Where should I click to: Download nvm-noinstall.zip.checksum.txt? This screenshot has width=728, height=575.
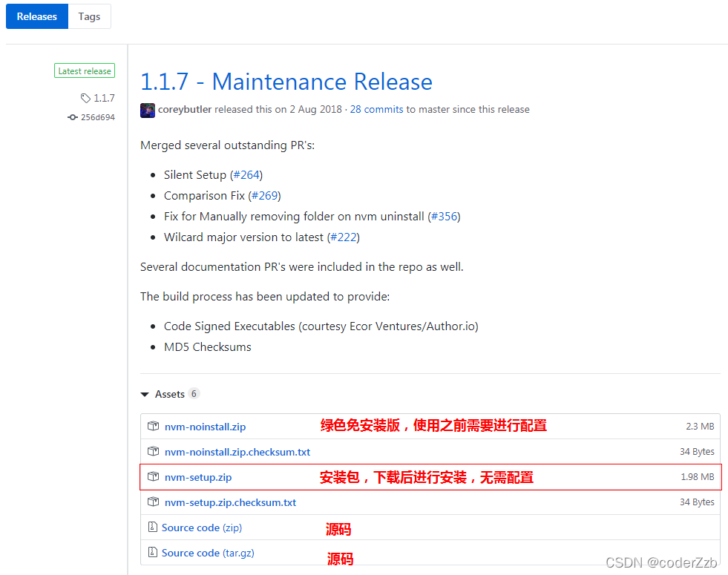pyautogui.click(x=237, y=452)
